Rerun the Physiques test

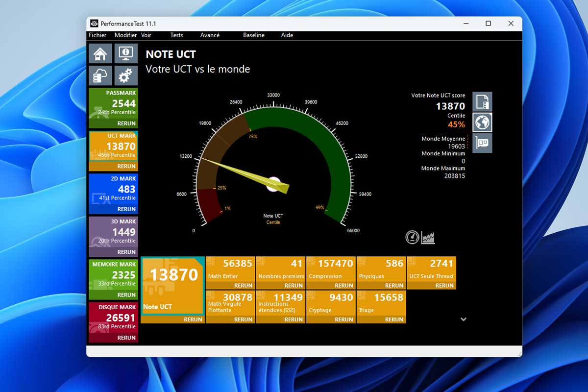394,286
